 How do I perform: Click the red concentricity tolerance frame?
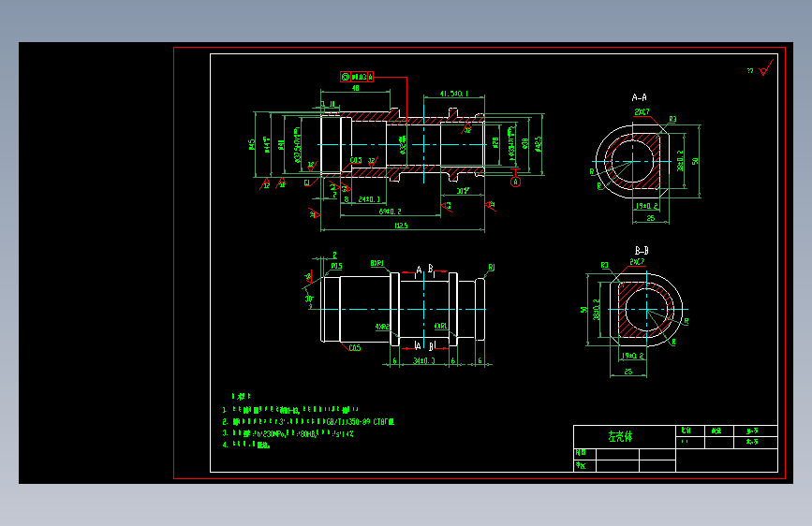(357, 77)
